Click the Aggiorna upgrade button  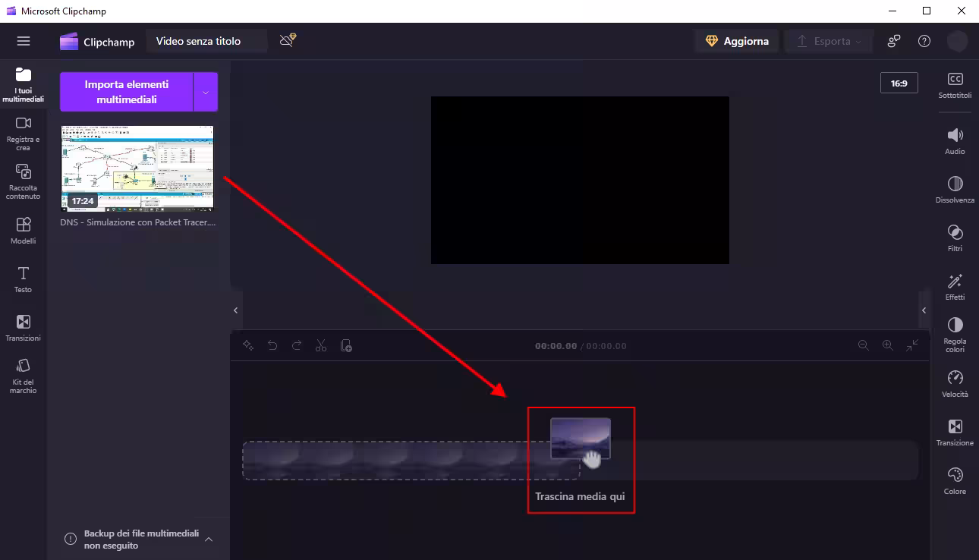point(737,41)
